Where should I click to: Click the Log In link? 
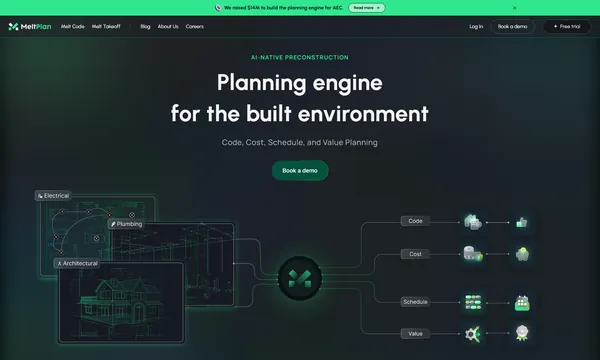476,26
